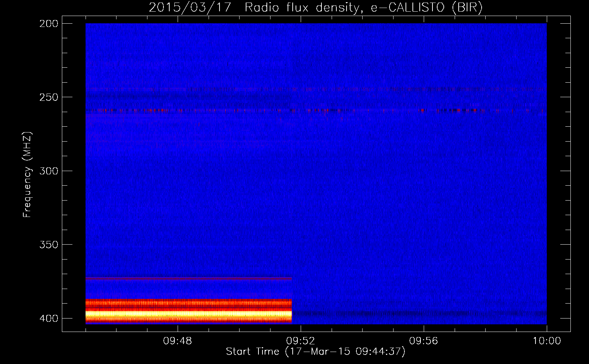Click the 200 frequency tick label
This screenshot has height=364, width=589.
pyautogui.click(x=49, y=24)
